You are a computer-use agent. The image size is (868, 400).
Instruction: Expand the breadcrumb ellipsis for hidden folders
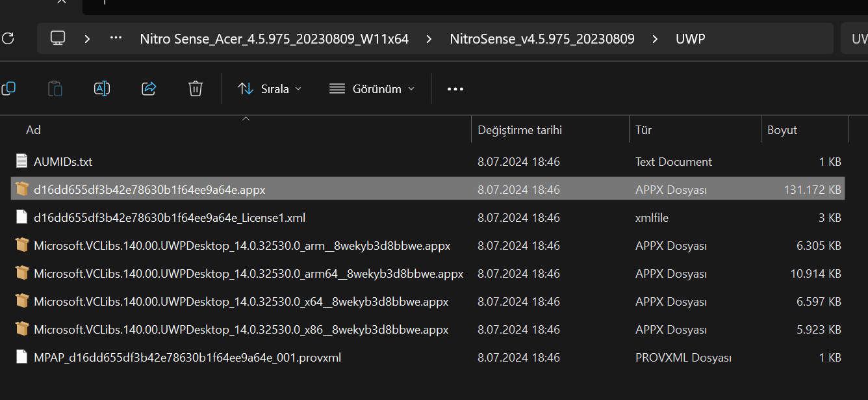[116, 38]
